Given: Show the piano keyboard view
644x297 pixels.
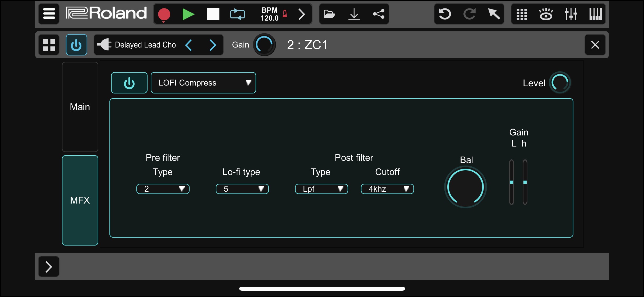Looking at the screenshot, I should [x=595, y=14].
